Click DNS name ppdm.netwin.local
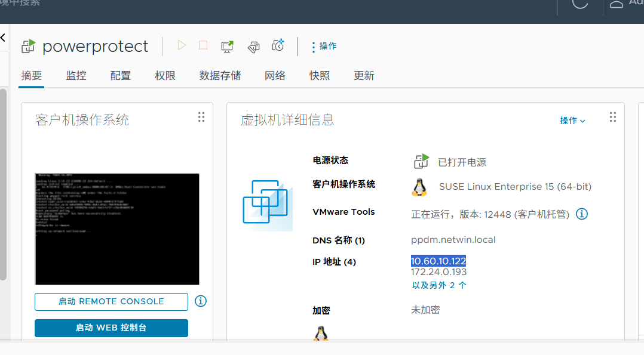This screenshot has width=644, height=355. click(453, 240)
